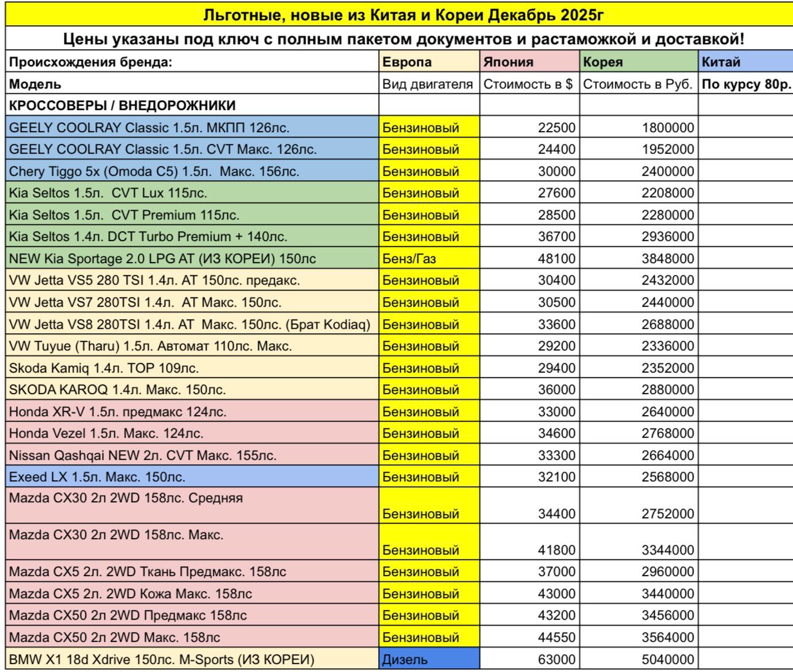Select the blue "Дизель" engine cell

(428, 660)
